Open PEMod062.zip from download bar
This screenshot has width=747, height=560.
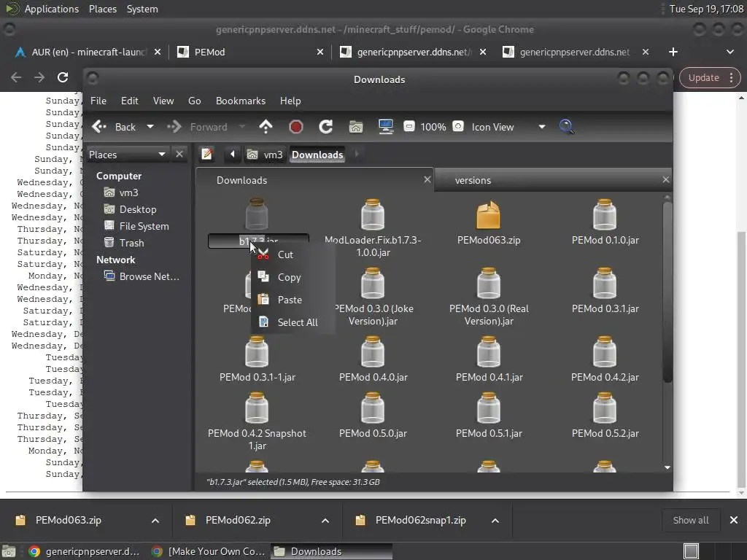click(x=238, y=520)
